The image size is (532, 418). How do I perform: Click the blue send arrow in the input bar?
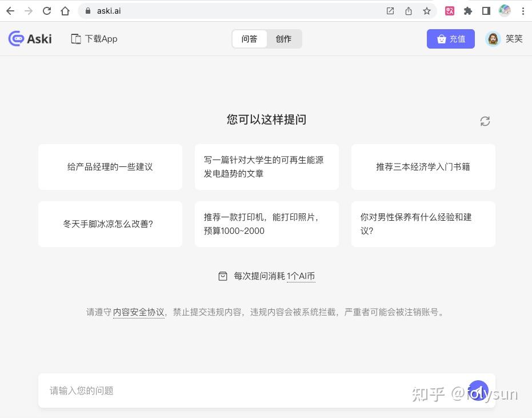click(478, 391)
